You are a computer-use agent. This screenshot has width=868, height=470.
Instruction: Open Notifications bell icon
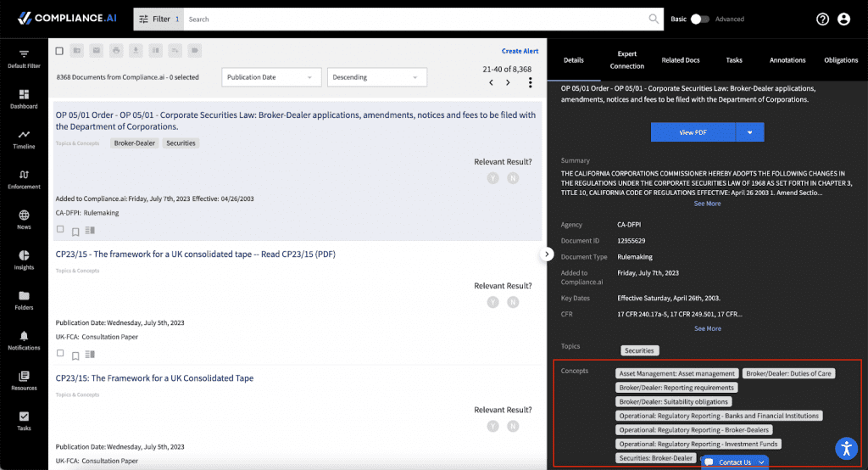[x=24, y=336]
